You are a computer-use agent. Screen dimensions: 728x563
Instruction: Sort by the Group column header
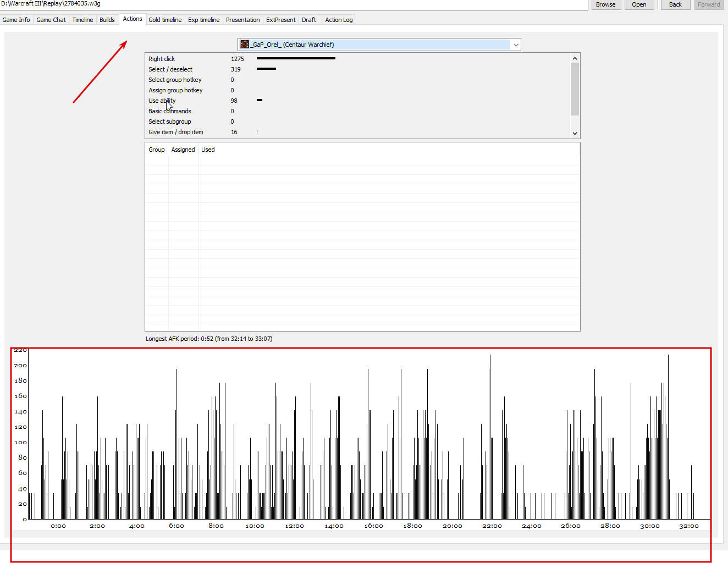(x=157, y=150)
